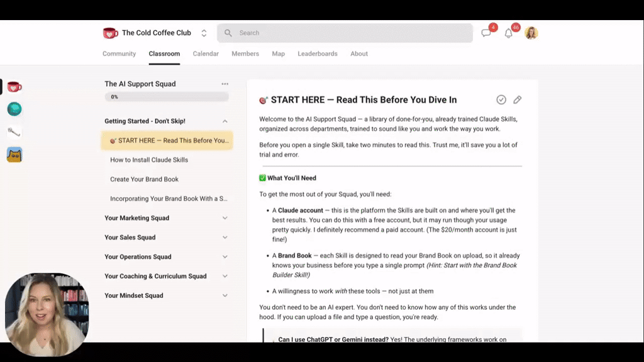Open the Map tab

[x=278, y=54]
